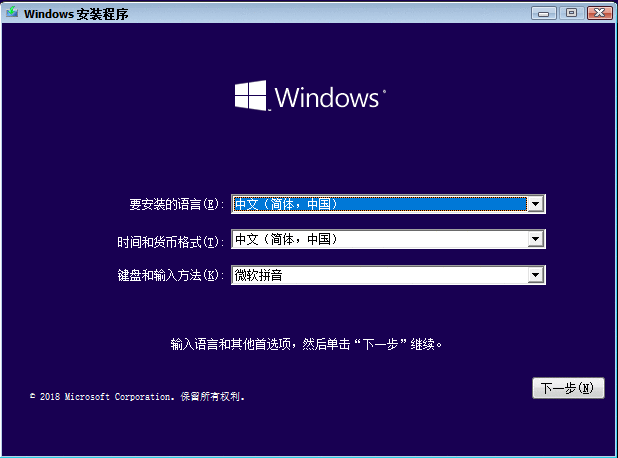Screen dimensions: 618x458
Task: Click the Microsoft Corporation copyright notice
Action: tap(137, 397)
